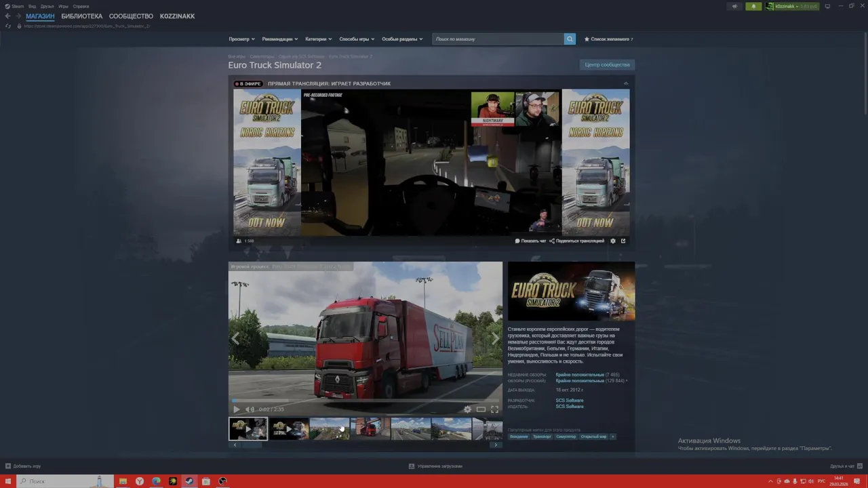Click the store search input field
This screenshot has height=488, width=868.
pos(498,39)
